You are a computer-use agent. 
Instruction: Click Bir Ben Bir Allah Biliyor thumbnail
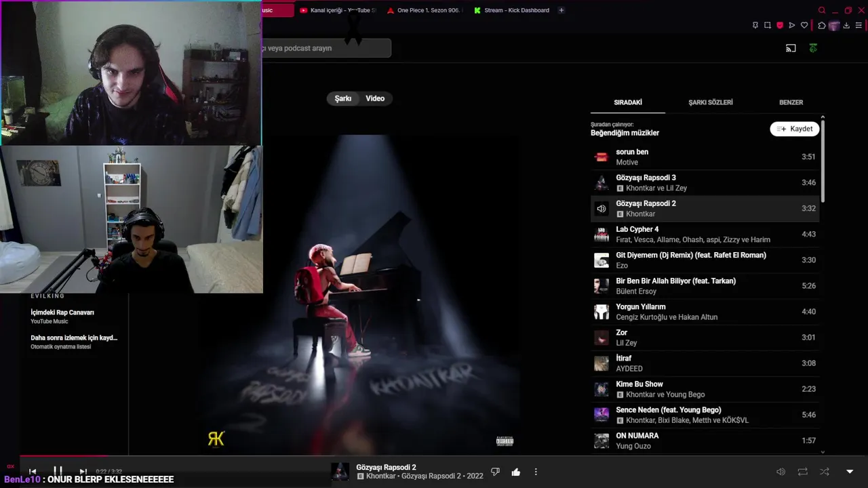(601, 286)
